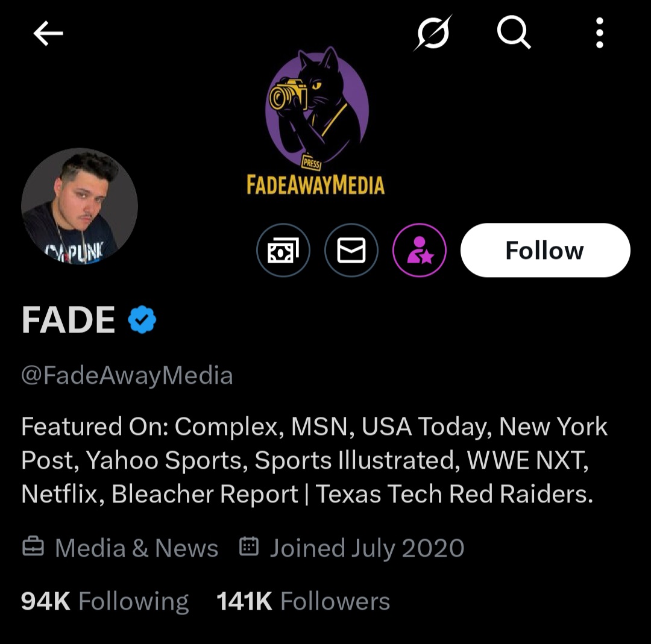The width and height of the screenshot is (651, 644).
Task: Open the 141K Followers list
Action: tap(303, 601)
